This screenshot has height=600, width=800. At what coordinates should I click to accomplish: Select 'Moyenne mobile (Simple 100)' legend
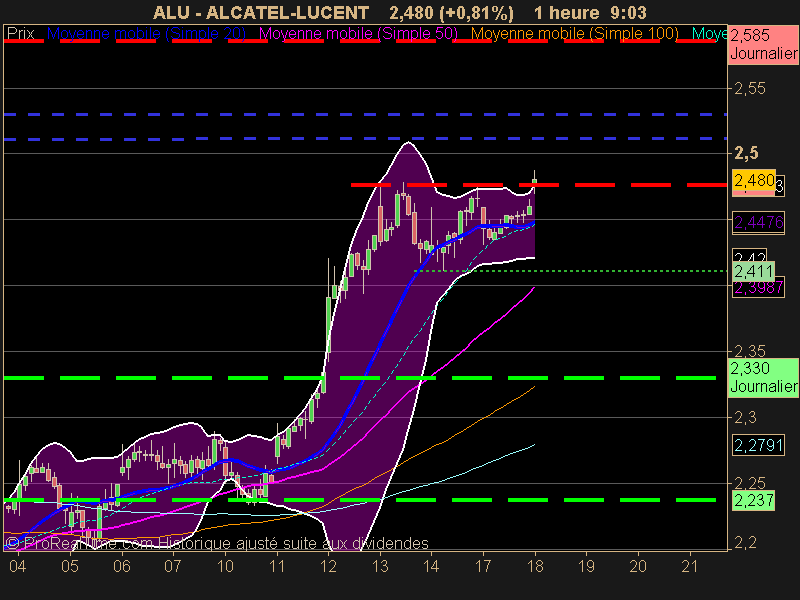574,34
